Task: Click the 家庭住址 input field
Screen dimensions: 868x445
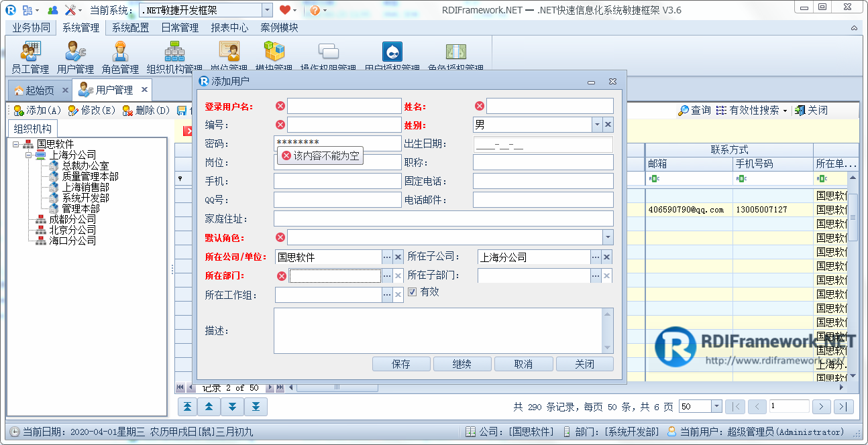Action: (443, 218)
